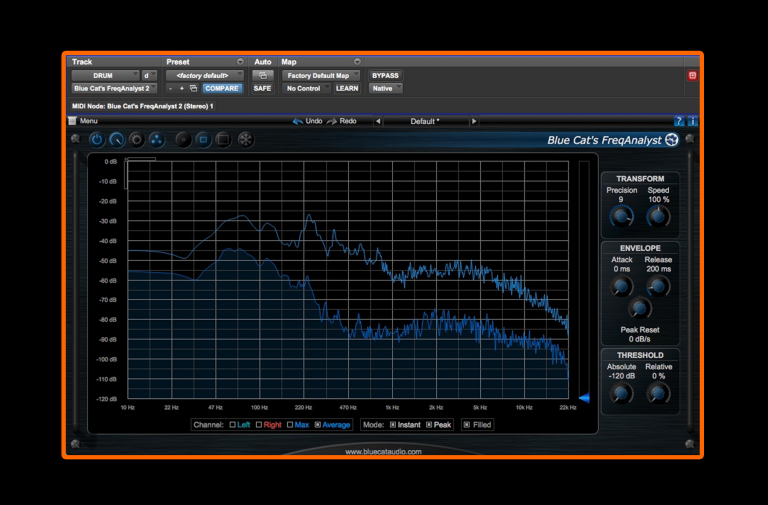Open the Menu list icon

coord(72,121)
